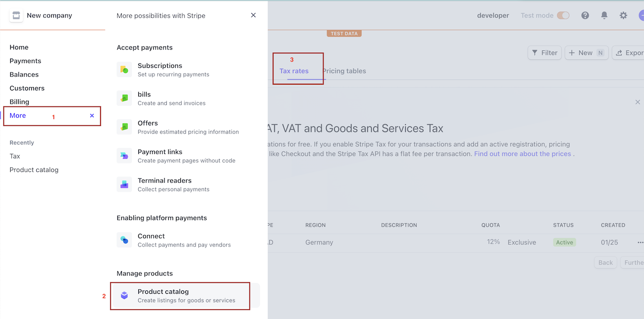Open the account avatar menu
Screen dimensions: 644x319
[x=642, y=15]
